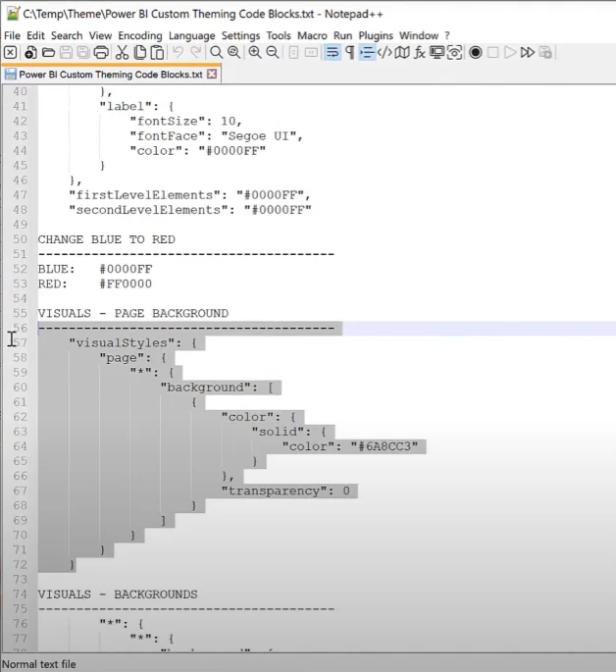Click the monitor-shaped icon beside the fx icon
The width and height of the screenshot is (616, 672).
pyautogui.click(x=436, y=53)
